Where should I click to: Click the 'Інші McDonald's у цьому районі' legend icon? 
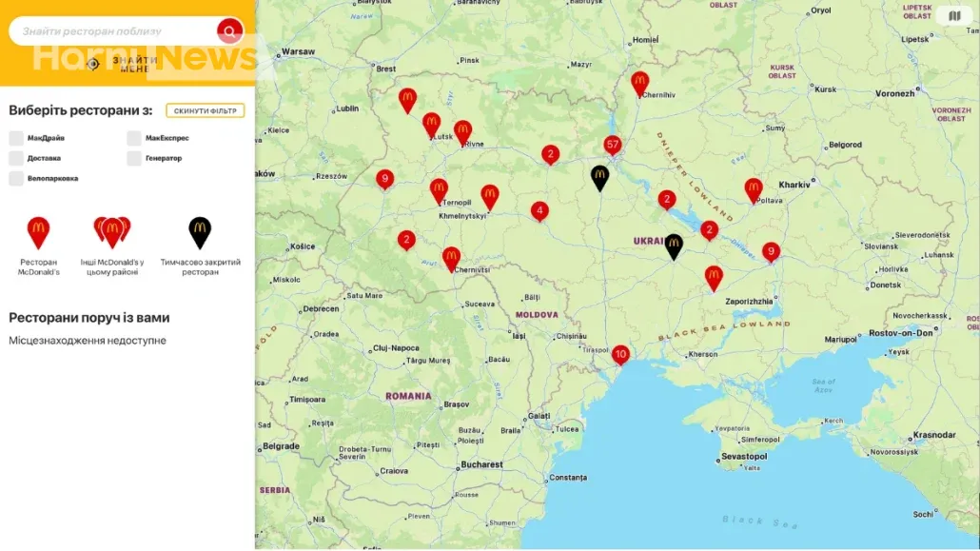coord(112,232)
